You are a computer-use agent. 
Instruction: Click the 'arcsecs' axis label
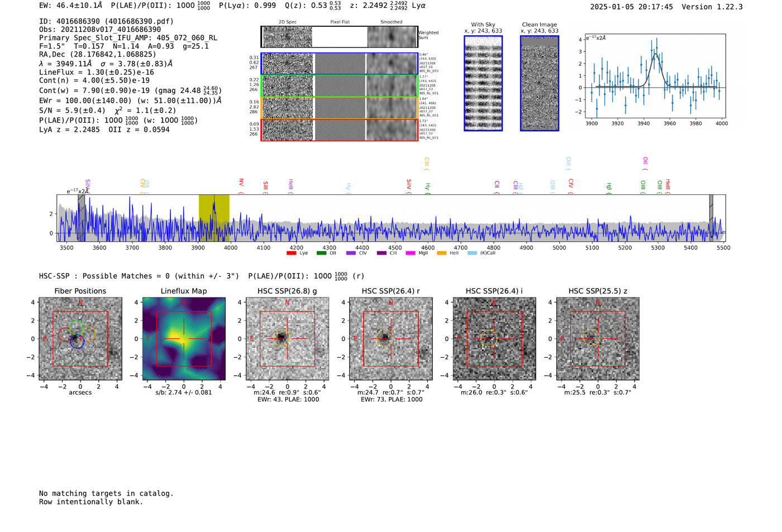80,392
